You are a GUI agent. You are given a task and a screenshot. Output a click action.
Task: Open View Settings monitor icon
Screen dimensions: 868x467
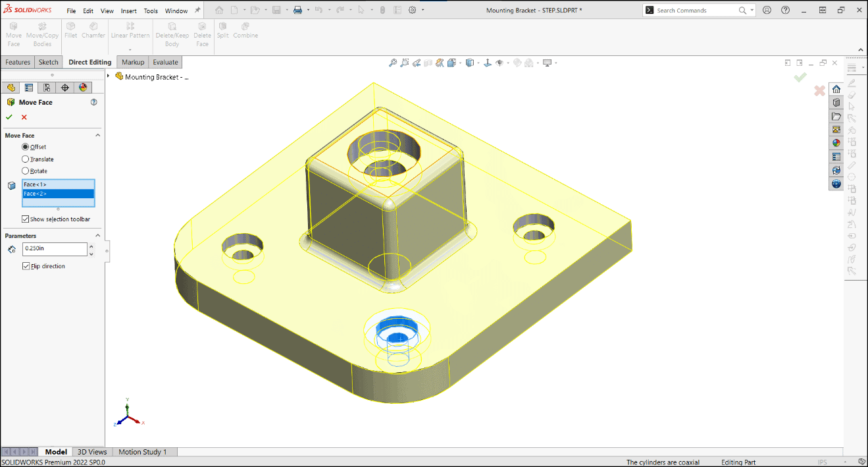(547, 63)
